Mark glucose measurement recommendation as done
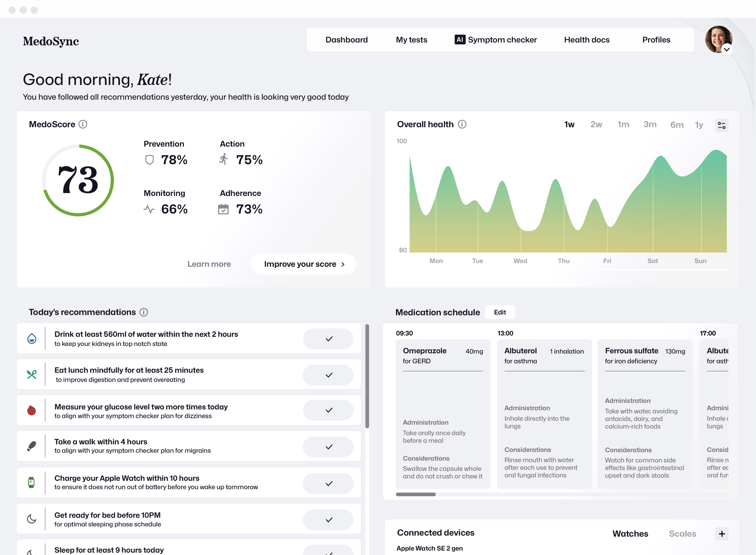The width and height of the screenshot is (756, 555). point(328,410)
